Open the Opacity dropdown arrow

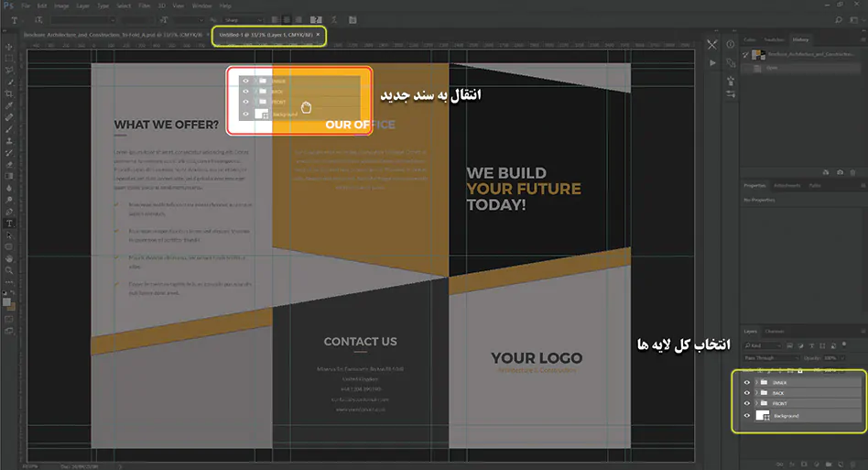point(842,358)
